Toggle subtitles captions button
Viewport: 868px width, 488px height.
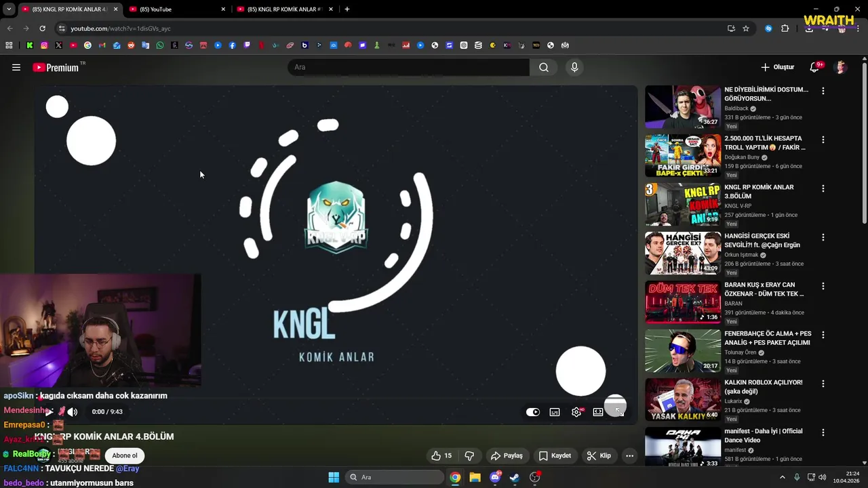coord(555,411)
